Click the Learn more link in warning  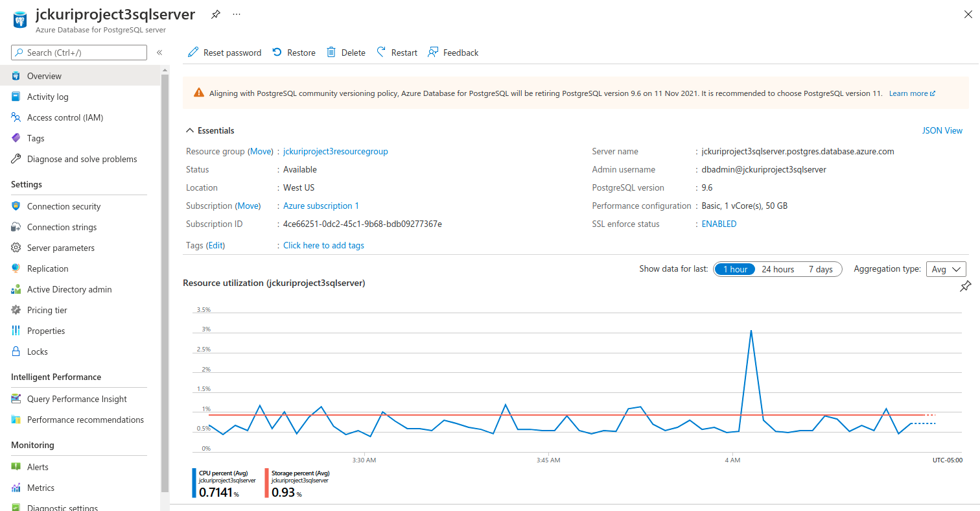pyautogui.click(x=912, y=93)
